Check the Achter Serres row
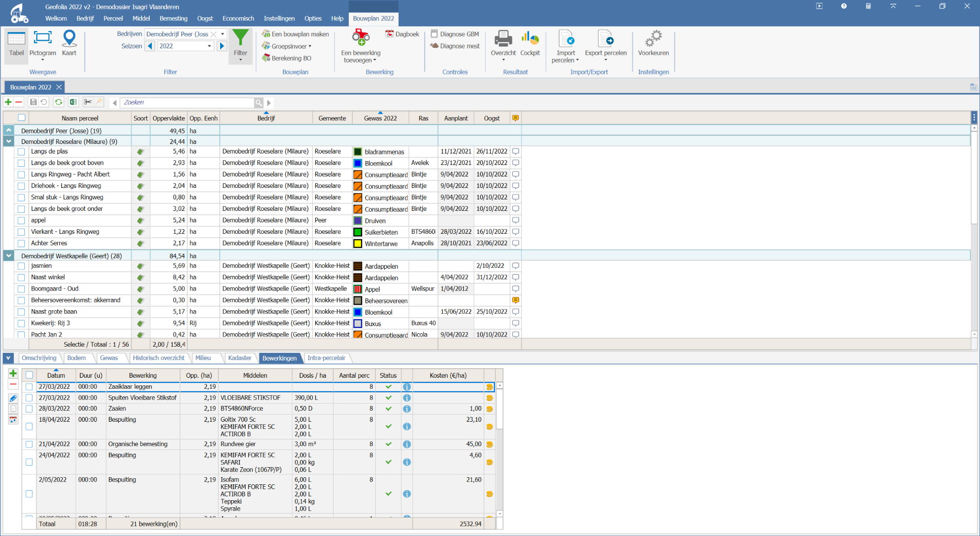 tap(21, 243)
